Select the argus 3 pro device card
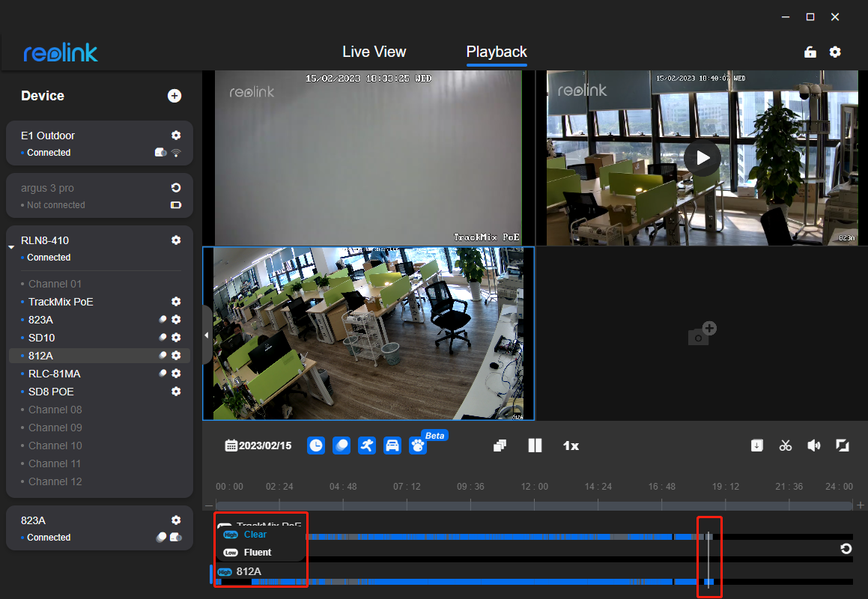The image size is (868, 599). 100,195
